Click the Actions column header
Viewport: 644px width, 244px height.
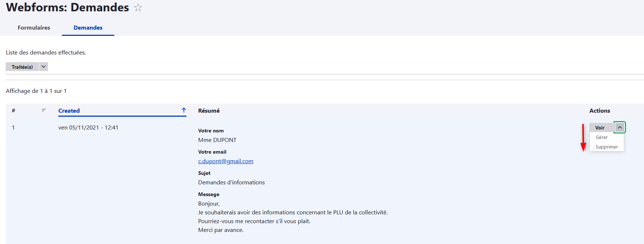coord(600,110)
